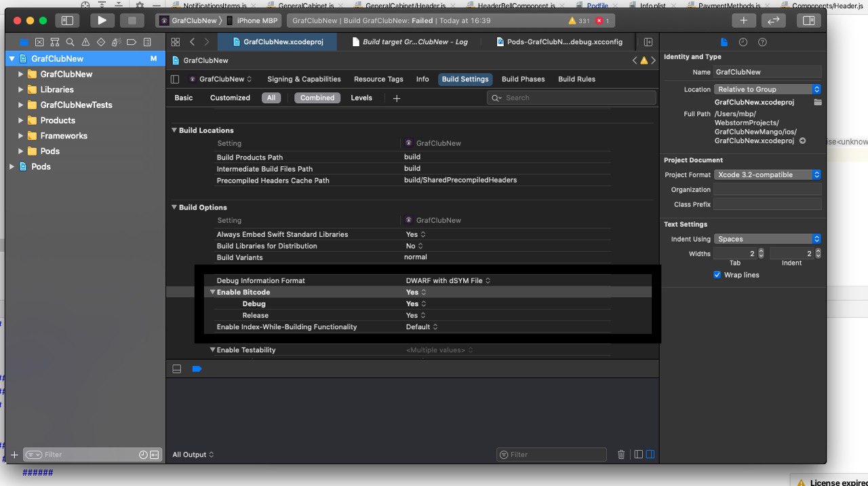Switch to the Info tab
The height and width of the screenshot is (486, 868).
point(422,79)
